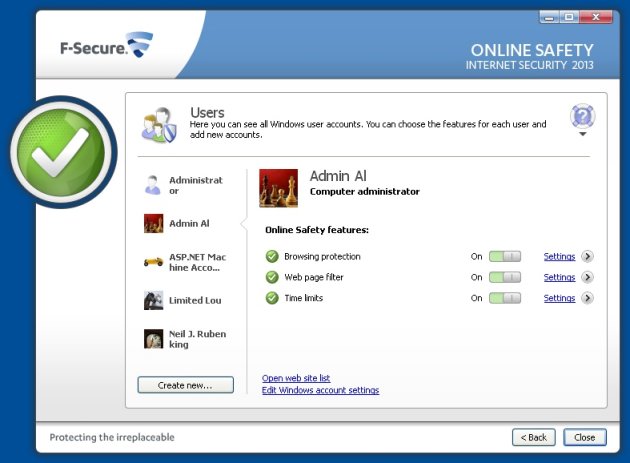Click the large Admin Al chess profile picture
The height and width of the screenshot is (463, 630).
pyautogui.click(x=278, y=188)
